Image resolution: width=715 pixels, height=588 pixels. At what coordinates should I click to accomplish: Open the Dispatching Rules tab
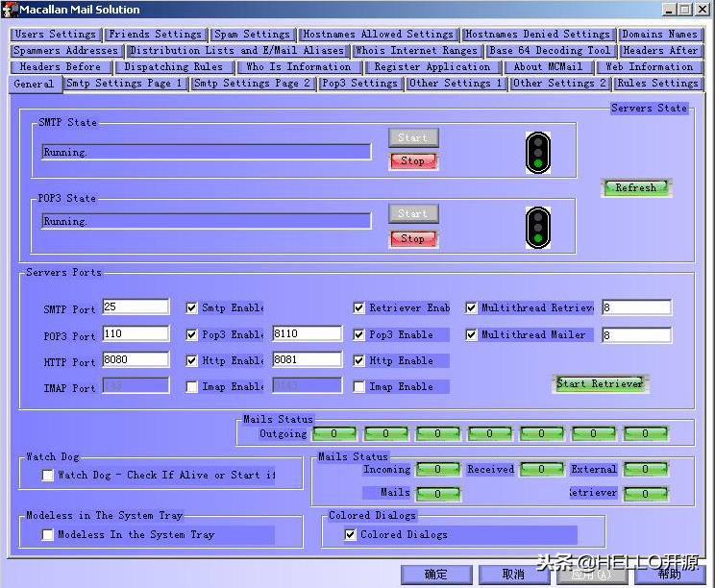click(x=174, y=67)
